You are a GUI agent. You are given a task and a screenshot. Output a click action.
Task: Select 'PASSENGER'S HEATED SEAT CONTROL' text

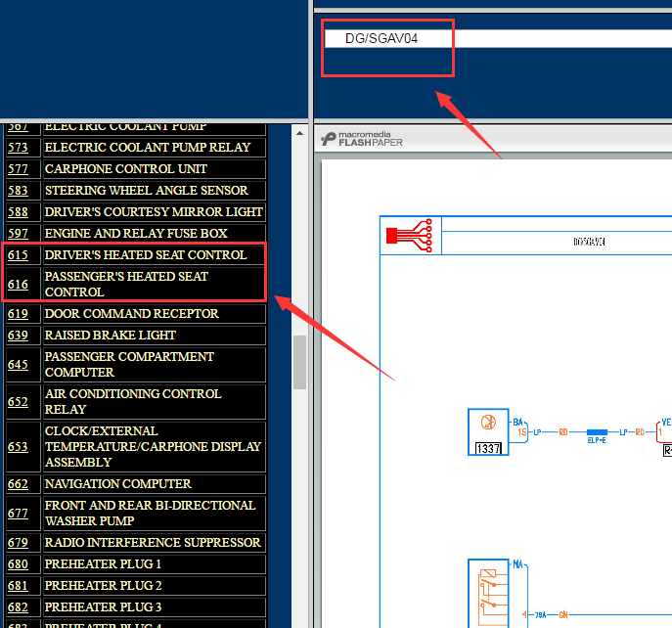coord(126,285)
